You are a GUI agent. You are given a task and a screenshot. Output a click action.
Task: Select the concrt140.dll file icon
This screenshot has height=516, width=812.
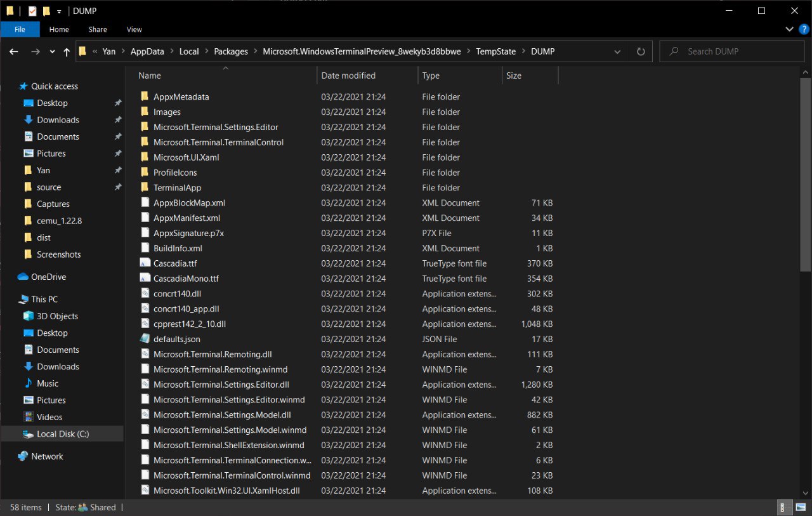(x=145, y=294)
